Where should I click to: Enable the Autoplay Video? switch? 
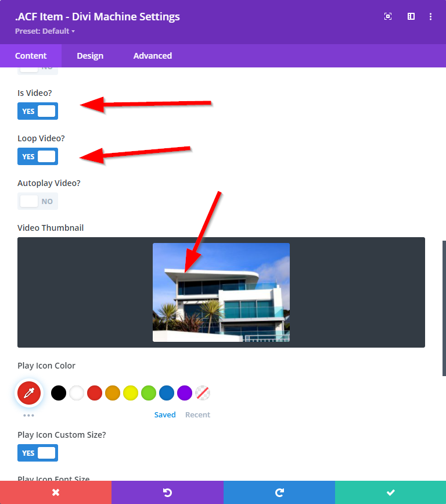coord(38,201)
